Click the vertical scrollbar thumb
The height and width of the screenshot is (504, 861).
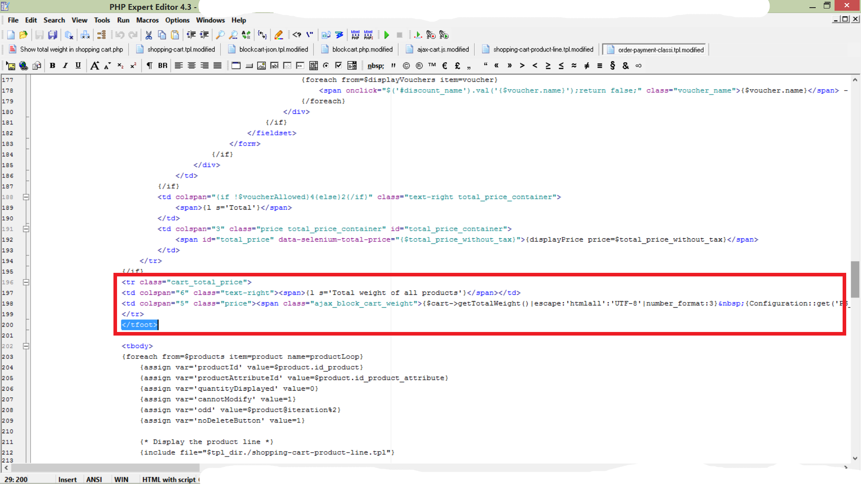[x=855, y=279]
